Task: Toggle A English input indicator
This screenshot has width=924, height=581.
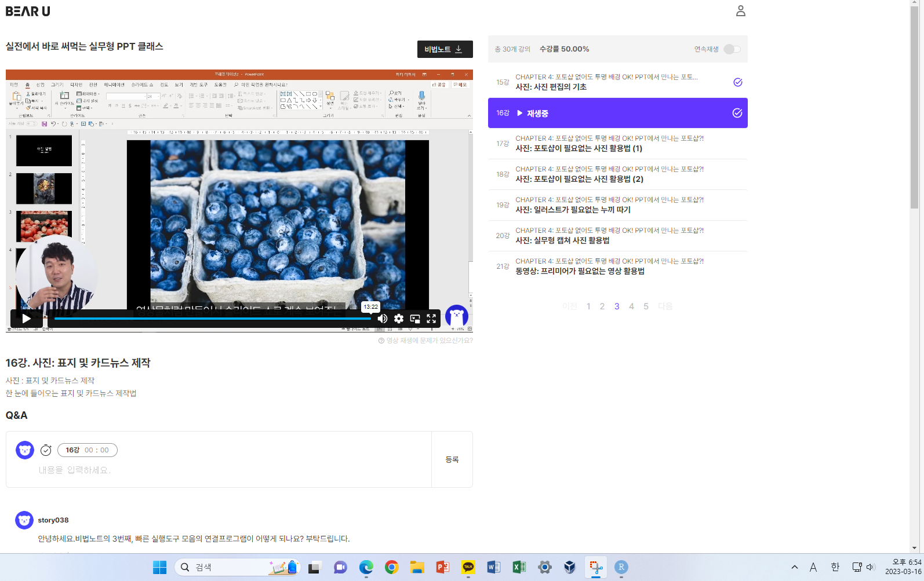Action: click(813, 567)
